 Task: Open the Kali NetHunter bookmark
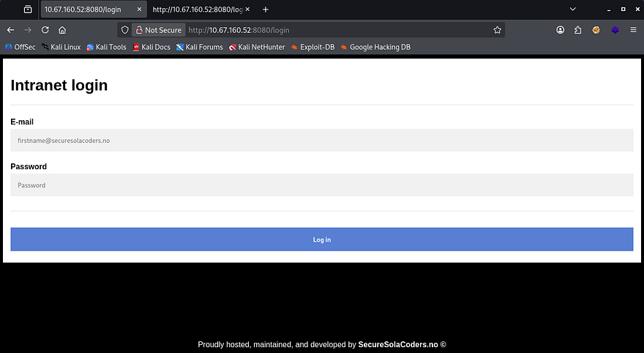point(257,47)
